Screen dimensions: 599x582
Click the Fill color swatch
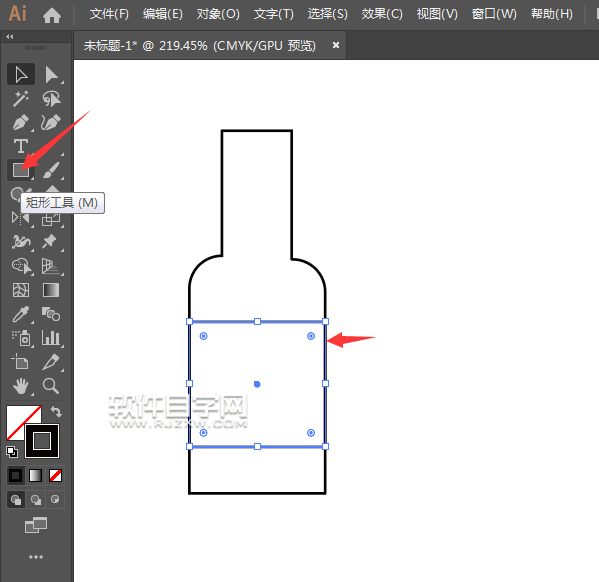pyautogui.click(x=17, y=416)
